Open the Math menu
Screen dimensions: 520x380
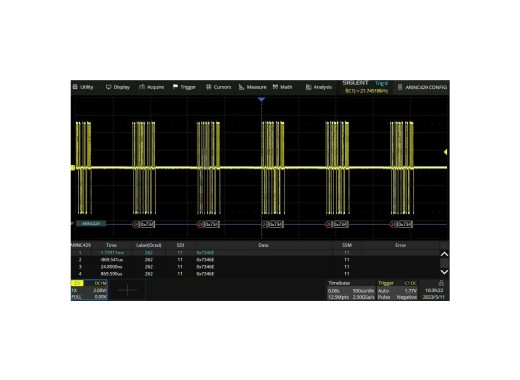tap(282, 87)
